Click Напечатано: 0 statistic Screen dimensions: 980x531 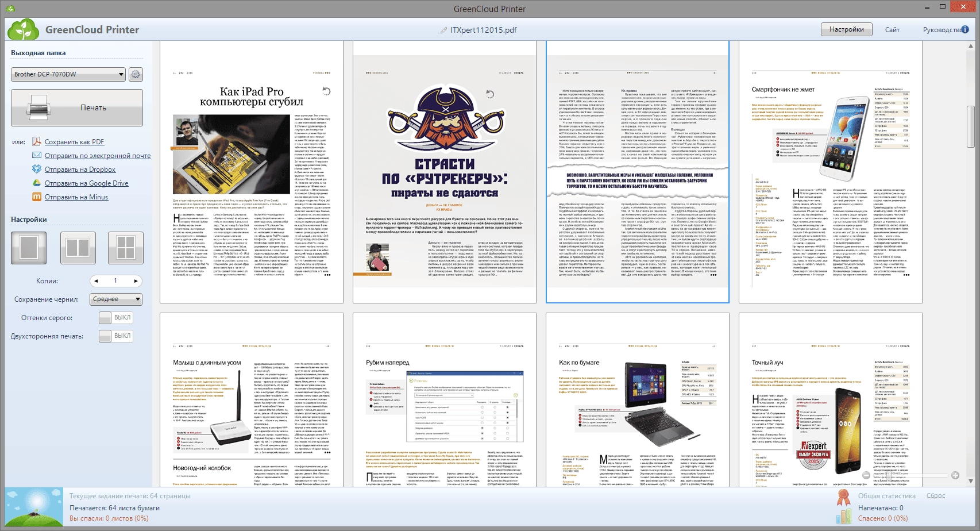click(x=881, y=508)
